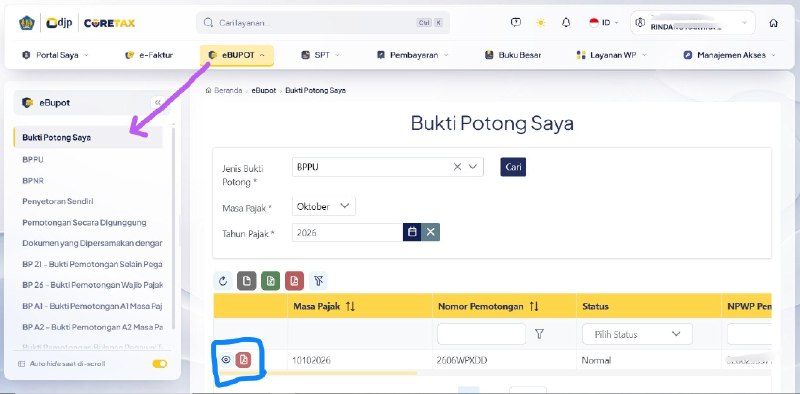Open the help chat icon
This screenshot has width=800, height=394.
tap(516, 22)
